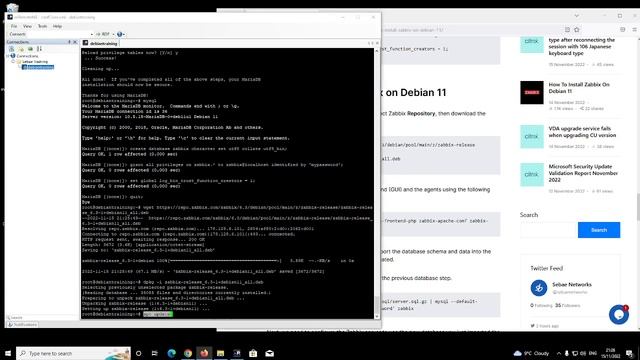Launch Microsoft Edge from the taskbar
This screenshot has width=640, height=360.
pos(171,353)
